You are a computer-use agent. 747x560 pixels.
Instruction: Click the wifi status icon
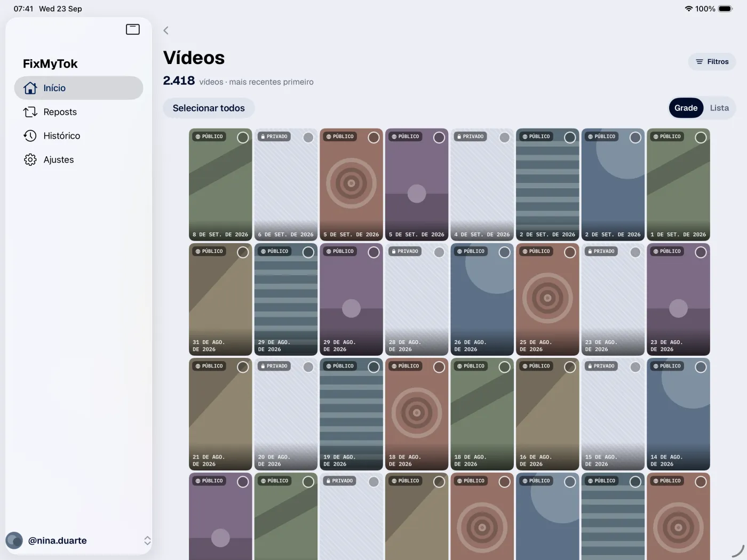tap(688, 9)
